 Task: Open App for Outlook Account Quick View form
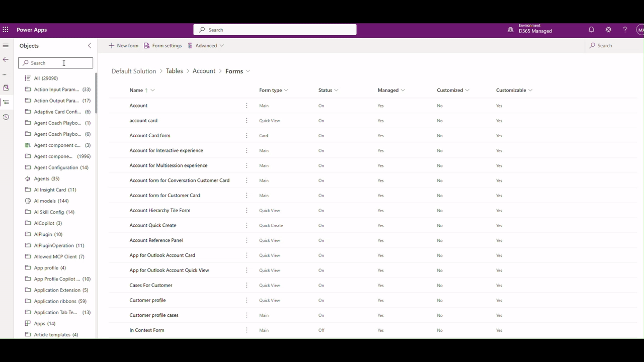click(169, 270)
